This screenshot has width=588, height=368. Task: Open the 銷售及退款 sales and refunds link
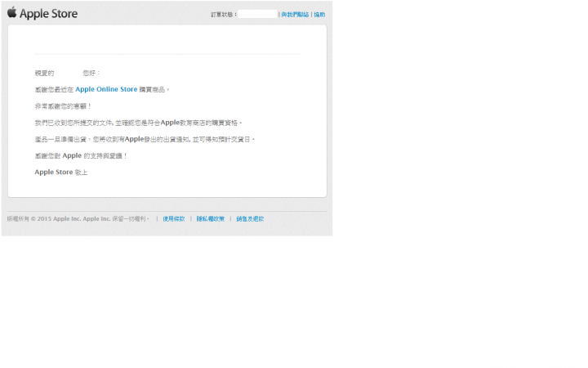pos(250,219)
